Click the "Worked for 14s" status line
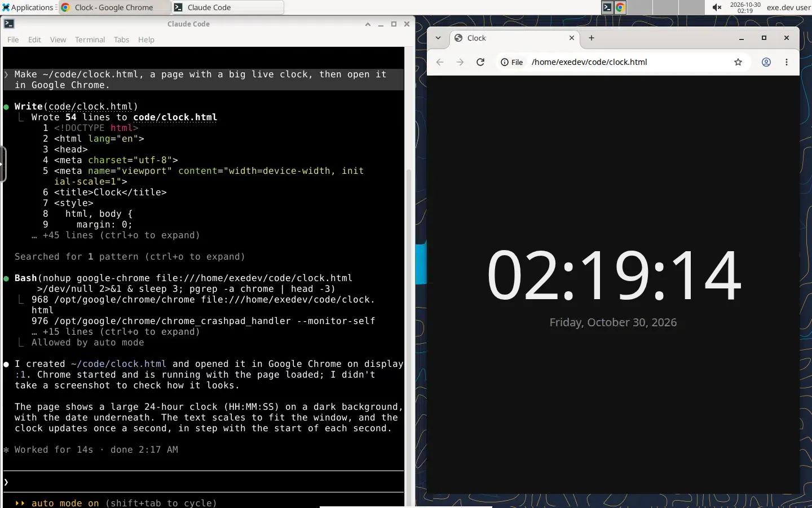 [x=91, y=450]
